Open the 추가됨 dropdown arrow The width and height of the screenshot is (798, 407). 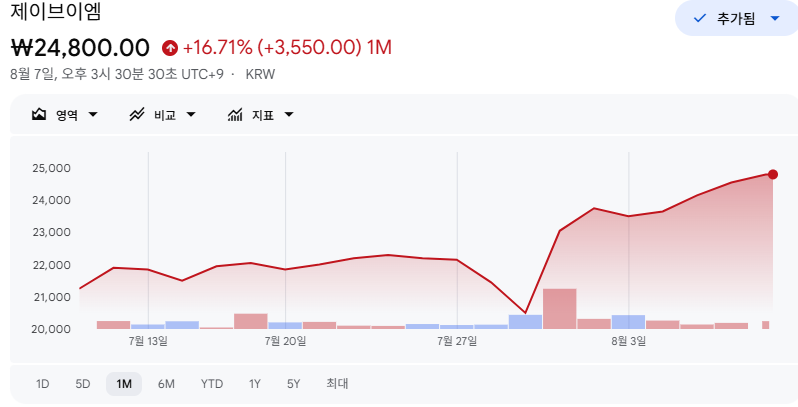coord(775,18)
